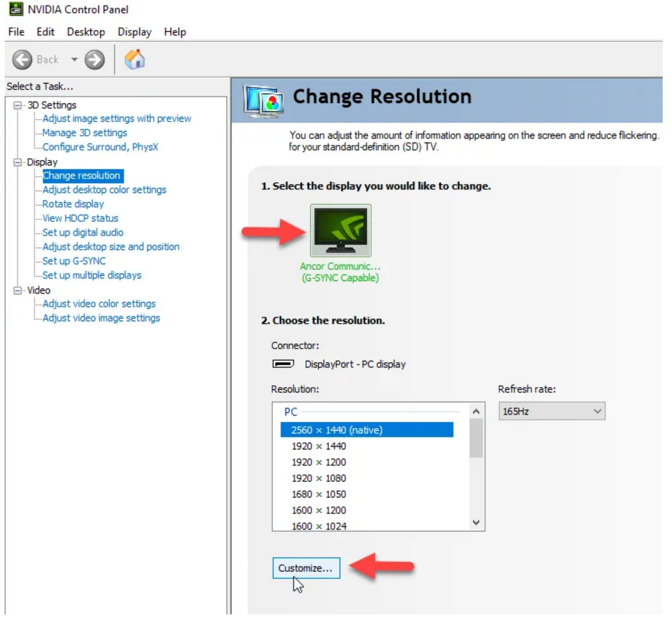
Task: Open Adjust desktop size and position
Action: click(x=111, y=247)
